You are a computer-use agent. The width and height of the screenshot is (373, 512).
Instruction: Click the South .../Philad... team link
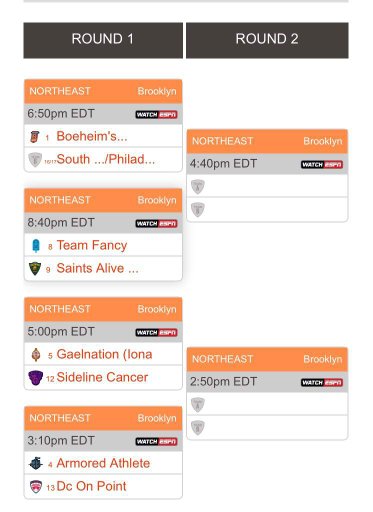[x=106, y=159]
